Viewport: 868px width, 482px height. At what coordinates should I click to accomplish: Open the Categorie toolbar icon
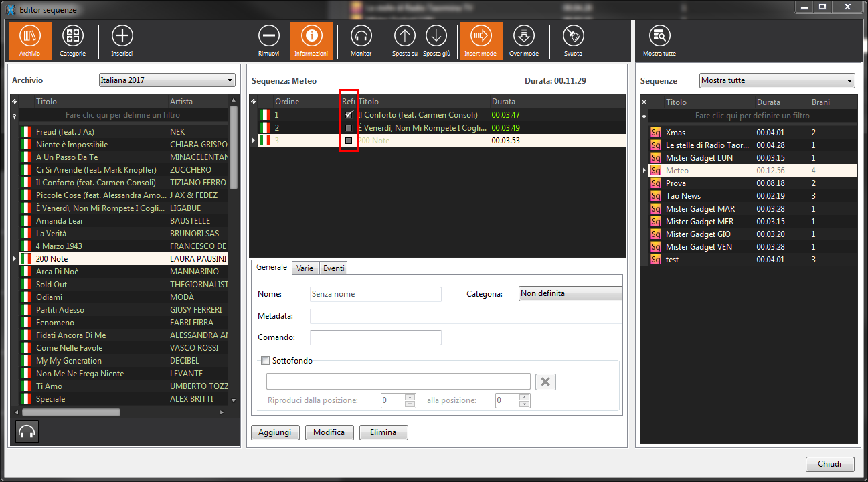tap(72, 41)
